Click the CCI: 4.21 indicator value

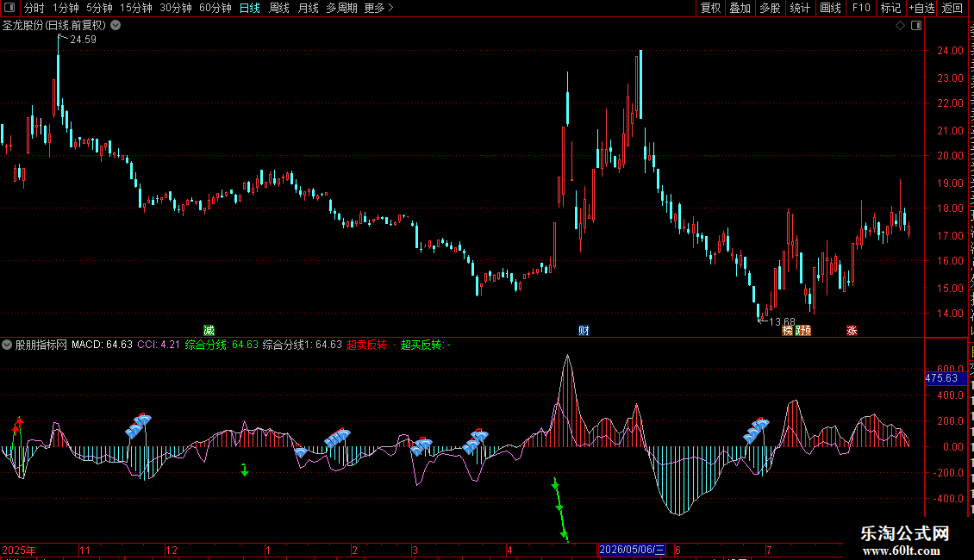pos(159,345)
